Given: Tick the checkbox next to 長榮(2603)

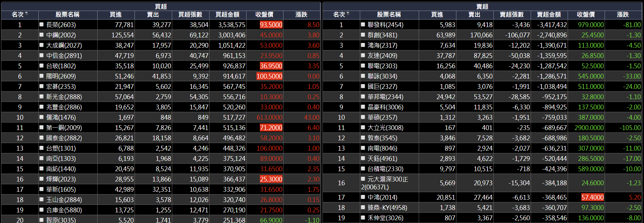Looking at the screenshot, I should tap(41, 25).
